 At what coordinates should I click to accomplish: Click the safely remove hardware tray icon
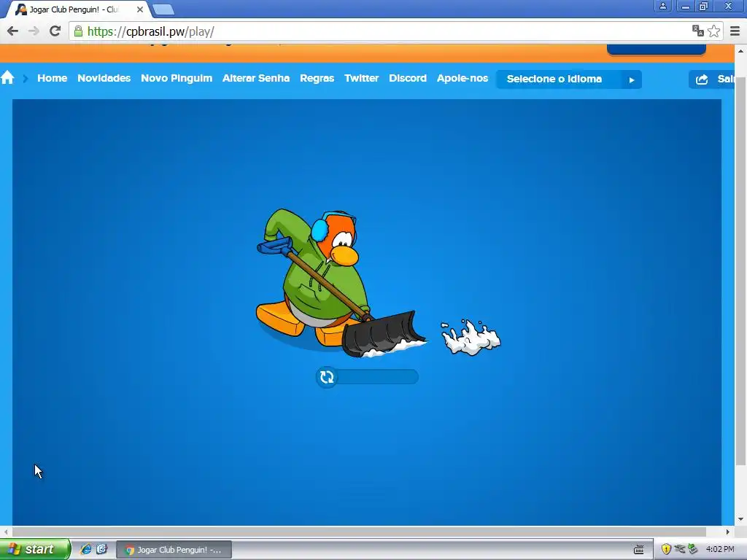(693, 549)
